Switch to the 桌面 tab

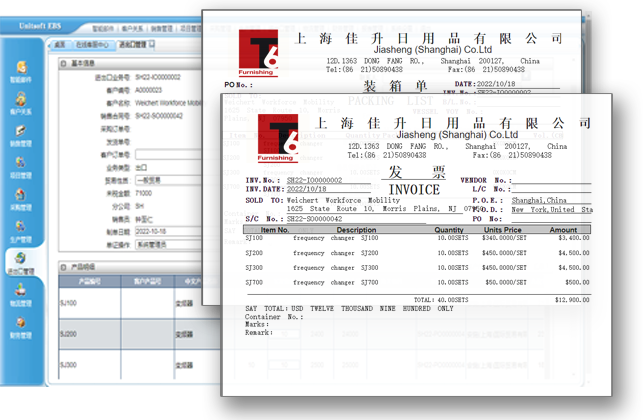[x=60, y=44]
